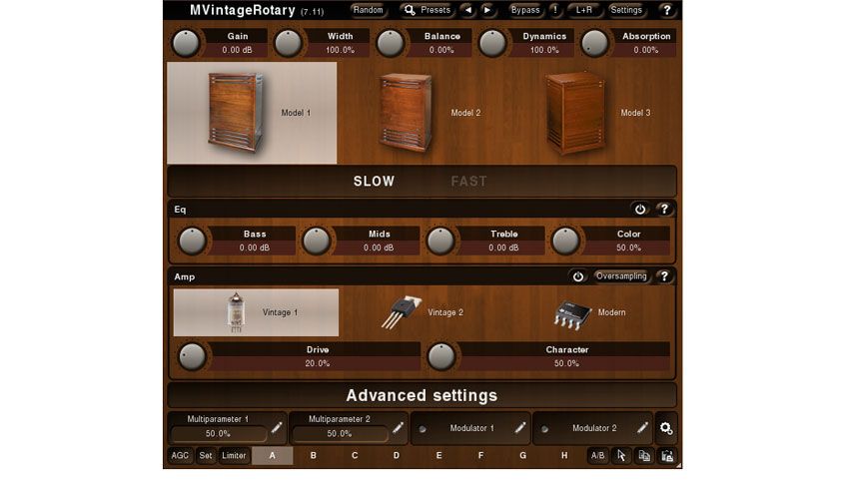Click the Treble knob
This screenshot has height=504, width=849.
coord(440,241)
